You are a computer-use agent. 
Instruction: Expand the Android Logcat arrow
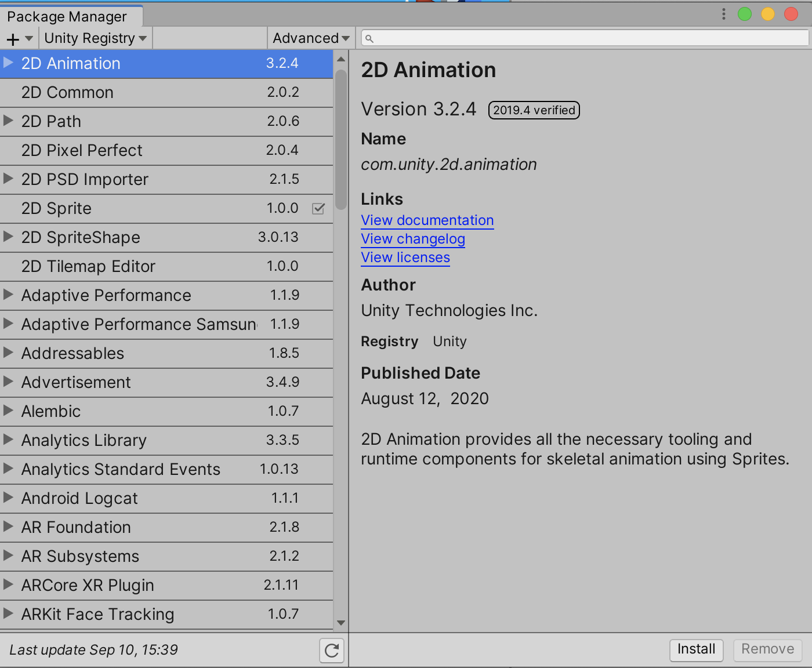8,498
